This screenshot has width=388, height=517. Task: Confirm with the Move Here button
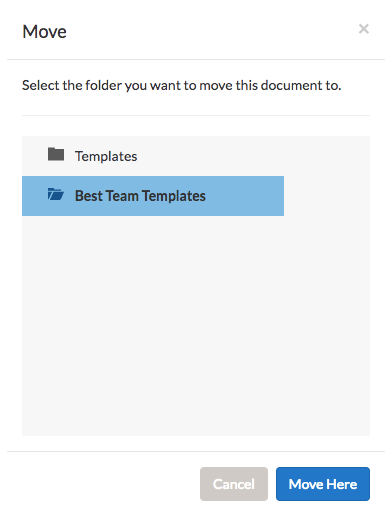click(323, 484)
